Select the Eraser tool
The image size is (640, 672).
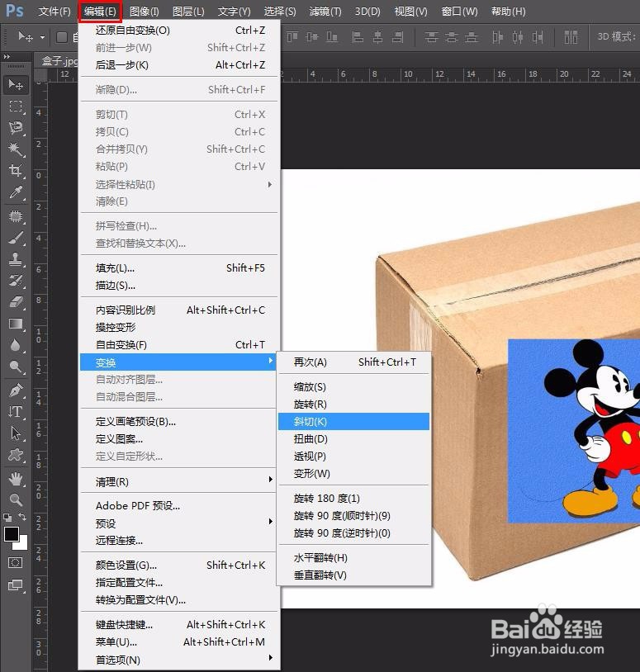click(16, 302)
